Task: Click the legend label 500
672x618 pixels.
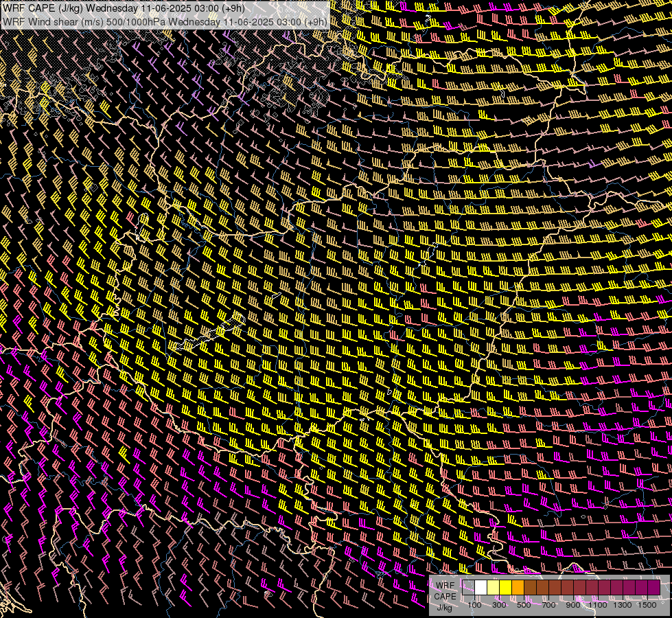Action: point(524,605)
